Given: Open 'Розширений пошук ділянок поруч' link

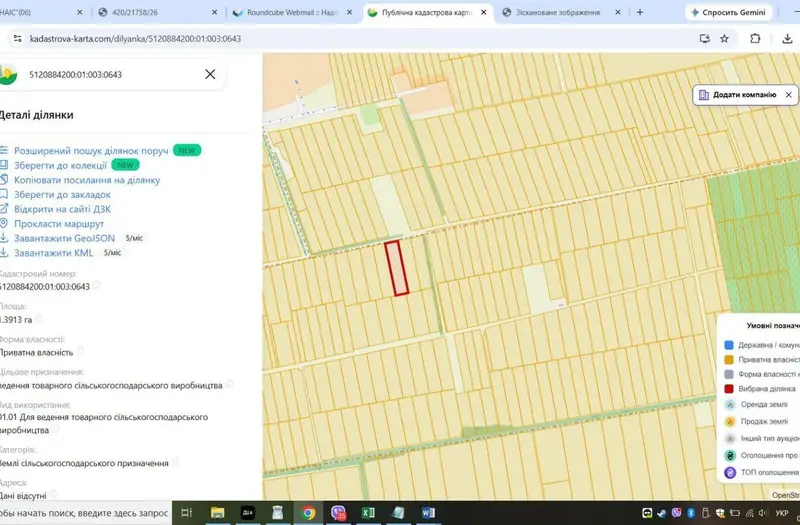Looking at the screenshot, I should 91,151.
